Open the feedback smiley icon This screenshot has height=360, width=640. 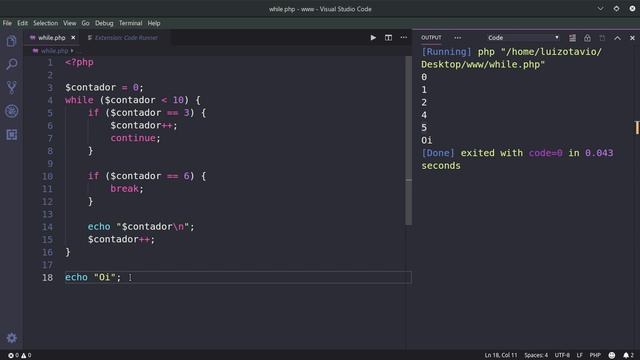[x=611, y=355]
